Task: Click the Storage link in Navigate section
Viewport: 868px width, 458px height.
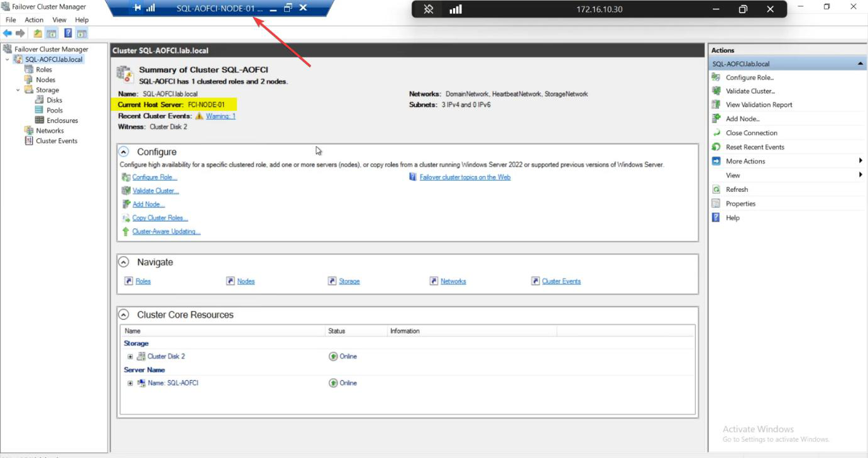Action: tap(349, 281)
